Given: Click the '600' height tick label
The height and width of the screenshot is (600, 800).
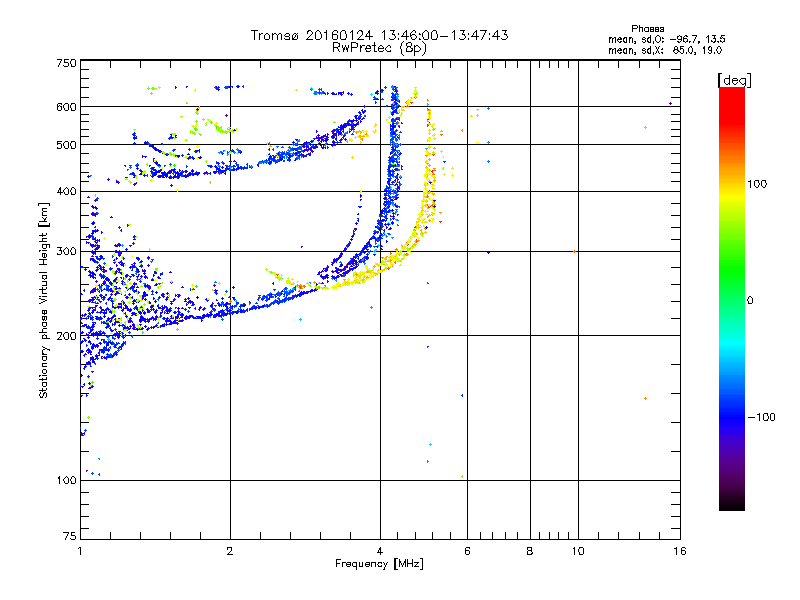Looking at the screenshot, I should tap(67, 107).
